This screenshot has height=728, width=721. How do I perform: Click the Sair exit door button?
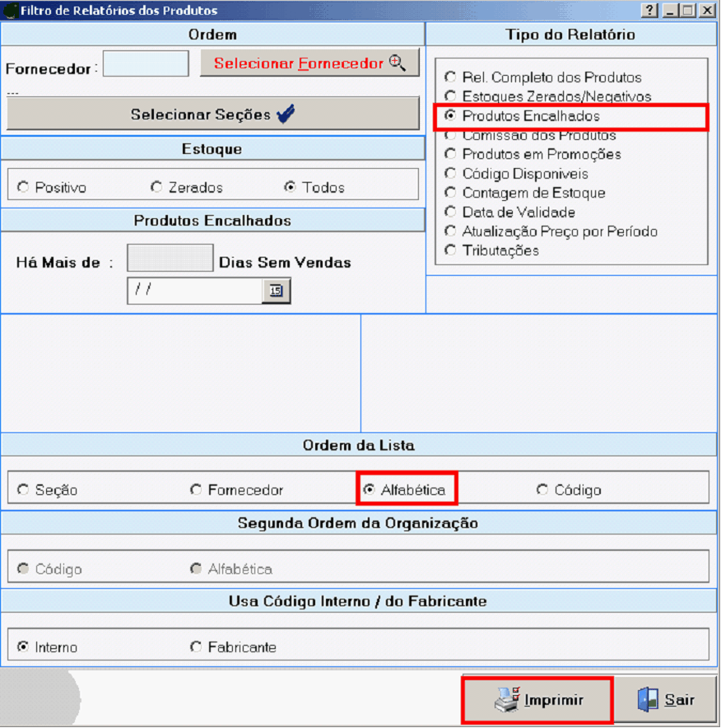tap(666, 700)
